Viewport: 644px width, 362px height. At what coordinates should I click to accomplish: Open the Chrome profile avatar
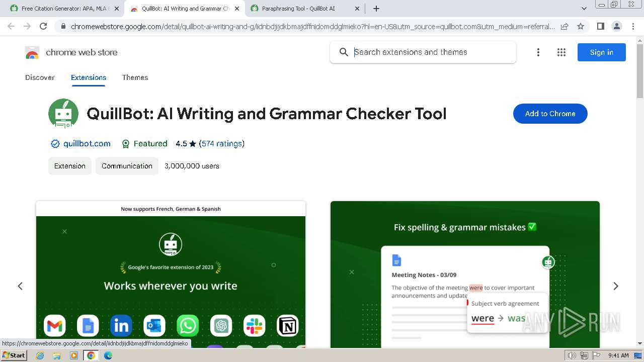point(616,26)
